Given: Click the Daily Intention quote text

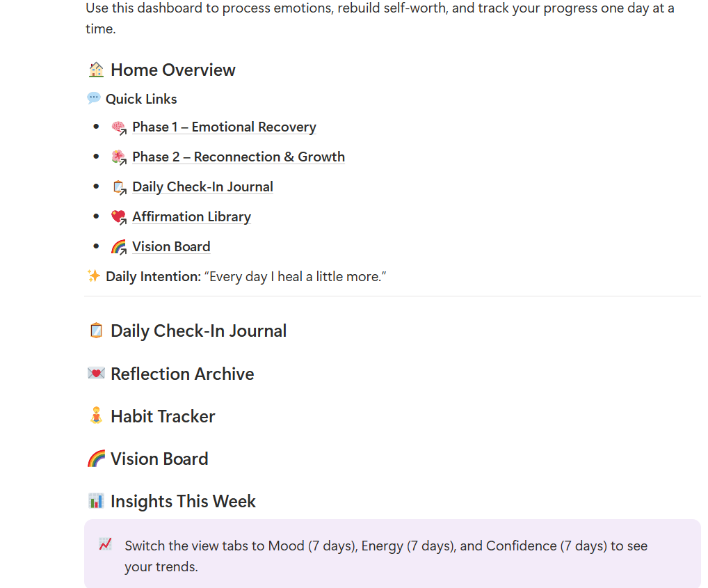Looking at the screenshot, I should click(295, 277).
